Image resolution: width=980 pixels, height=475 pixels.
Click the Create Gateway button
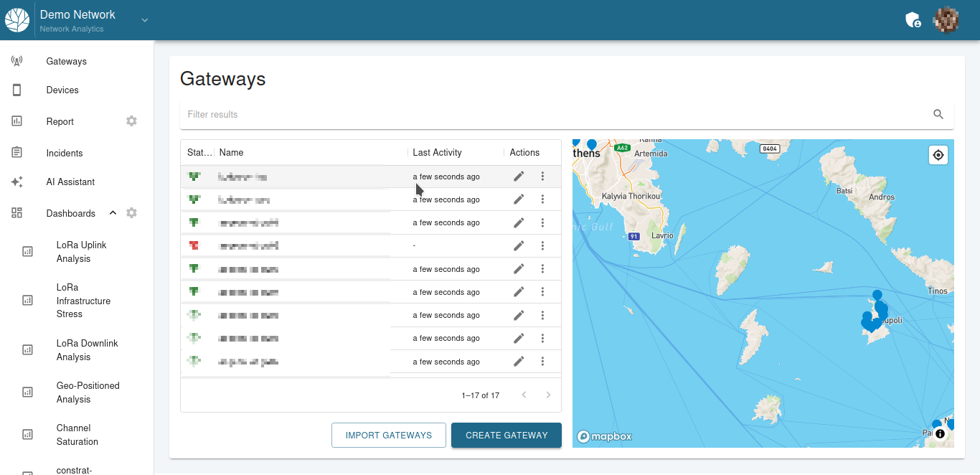tap(507, 435)
